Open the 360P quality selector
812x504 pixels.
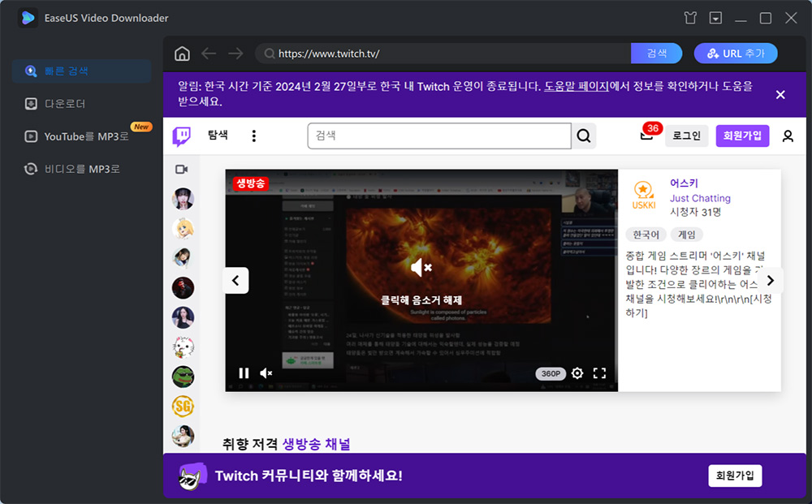pyautogui.click(x=551, y=373)
